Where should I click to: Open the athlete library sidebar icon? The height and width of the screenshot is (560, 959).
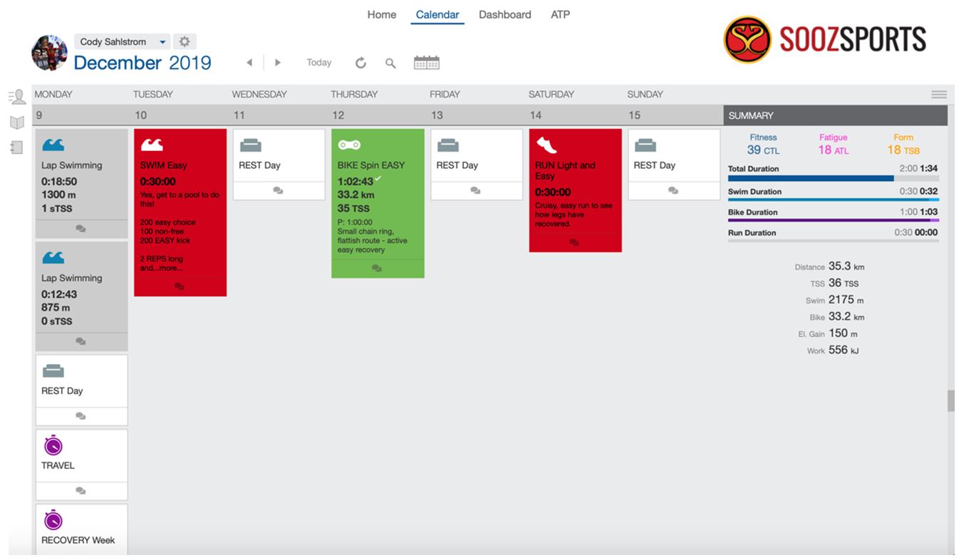pyautogui.click(x=17, y=97)
